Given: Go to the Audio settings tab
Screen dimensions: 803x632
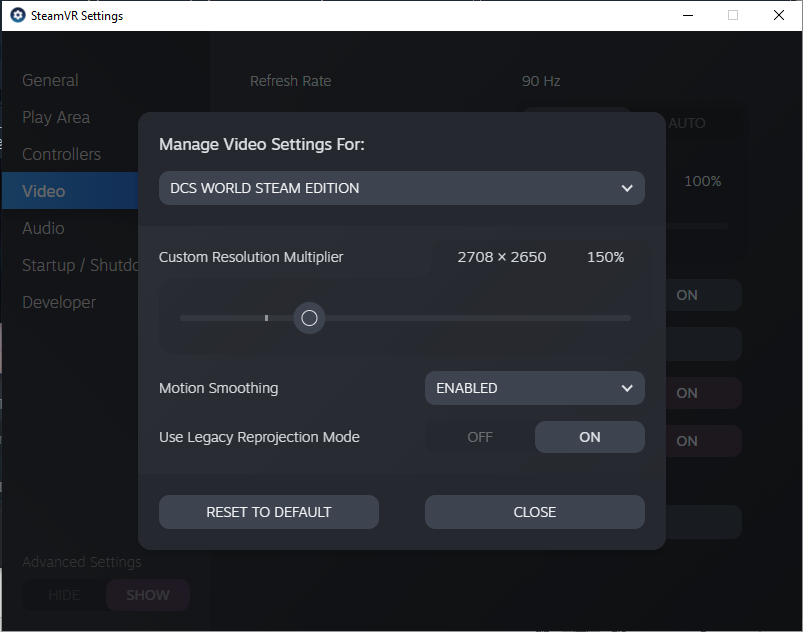Looking at the screenshot, I should coord(43,228).
